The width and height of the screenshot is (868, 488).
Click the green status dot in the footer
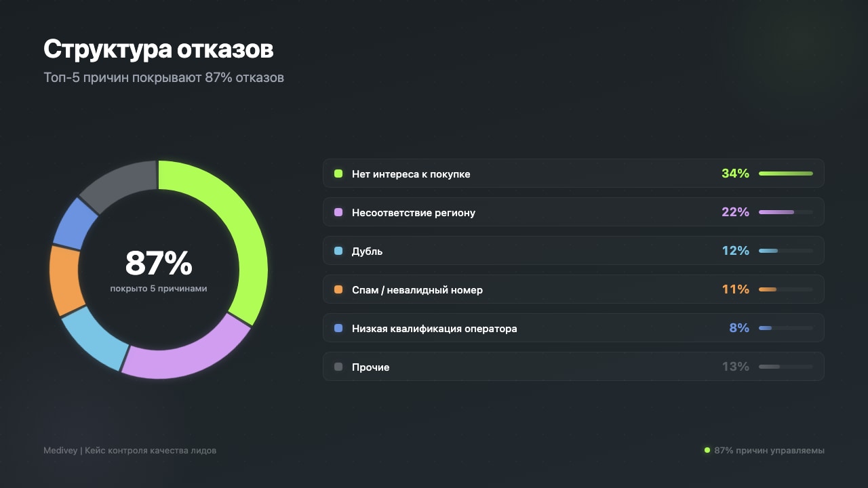706,450
